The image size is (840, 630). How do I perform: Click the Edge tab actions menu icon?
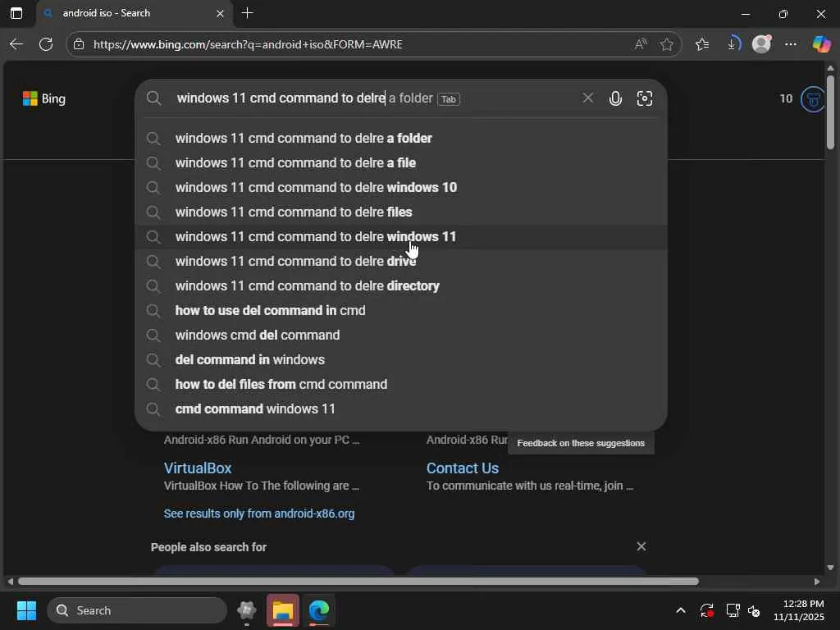pyautogui.click(x=16, y=13)
